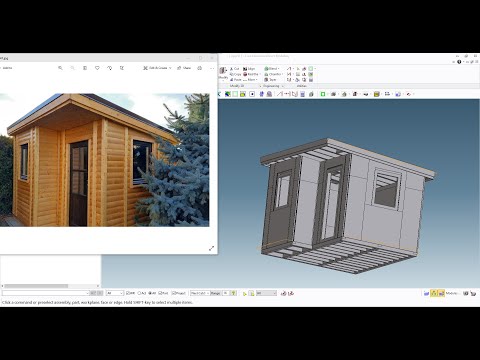Toggle fullscreen with the diagonal arrows icon
Image resolution: width=480 pixels, height=360 pixels.
(211, 248)
